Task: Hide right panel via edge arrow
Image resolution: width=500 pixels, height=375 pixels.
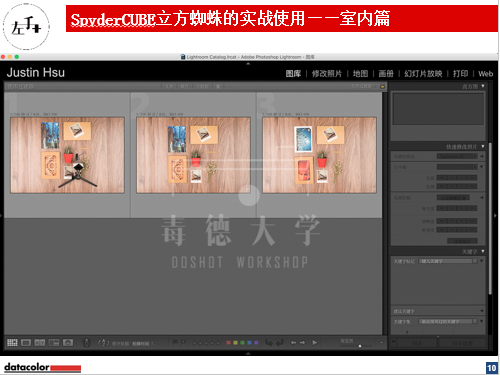Action: point(495,216)
